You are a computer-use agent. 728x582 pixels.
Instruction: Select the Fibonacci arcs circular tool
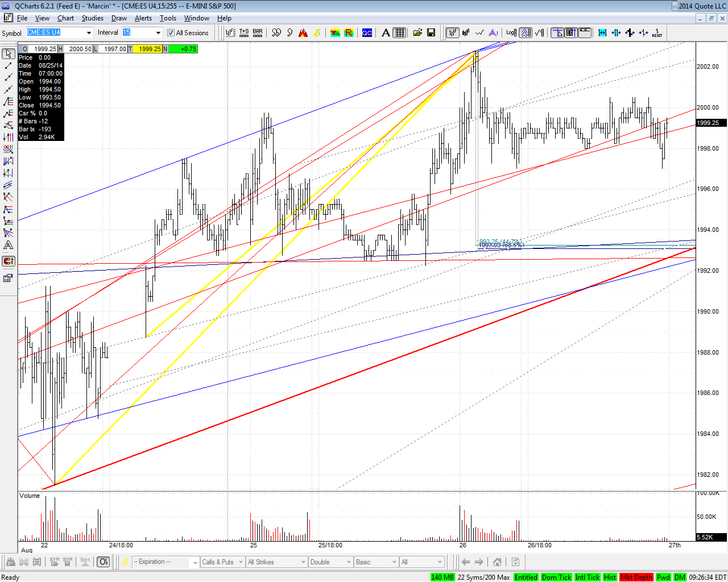8,149
